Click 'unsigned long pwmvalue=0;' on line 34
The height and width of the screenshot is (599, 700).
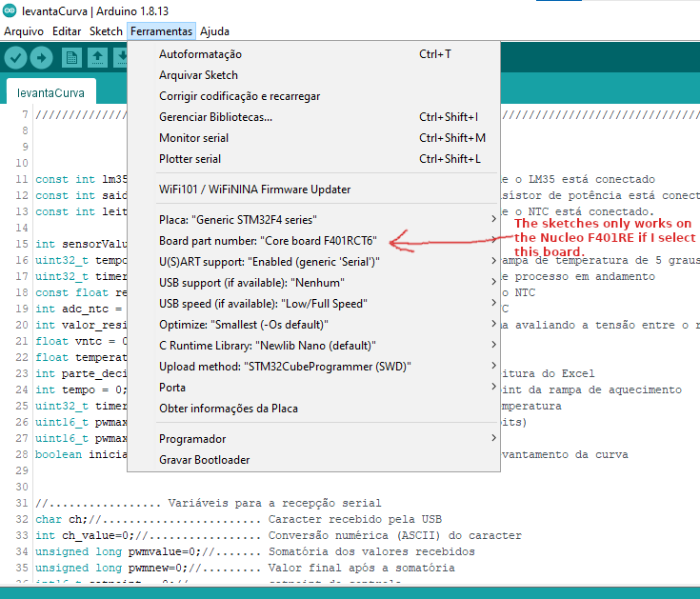(x=118, y=551)
